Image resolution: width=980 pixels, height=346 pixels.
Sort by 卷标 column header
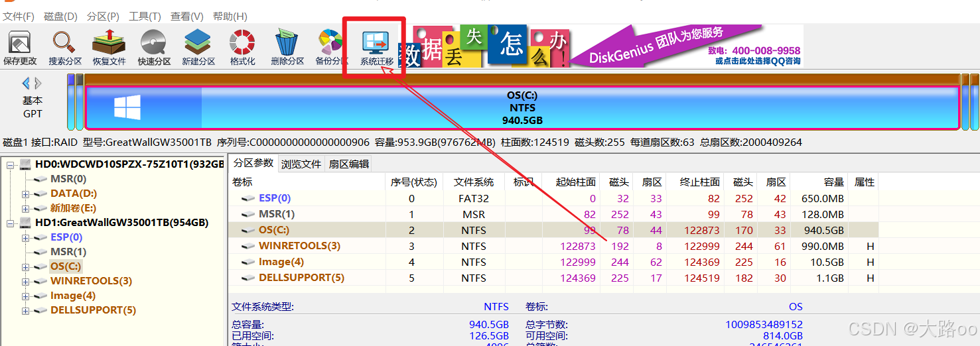[307, 182]
